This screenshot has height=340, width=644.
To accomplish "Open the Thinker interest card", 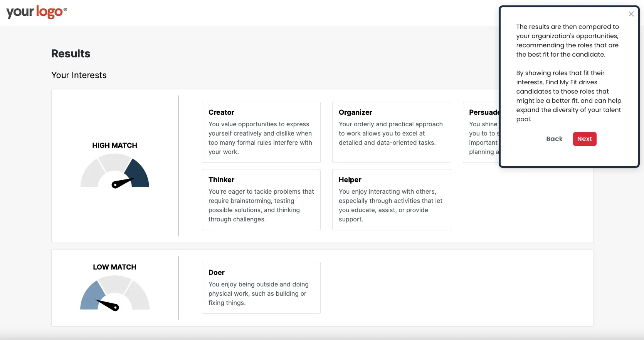I will pyautogui.click(x=261, y=199).
